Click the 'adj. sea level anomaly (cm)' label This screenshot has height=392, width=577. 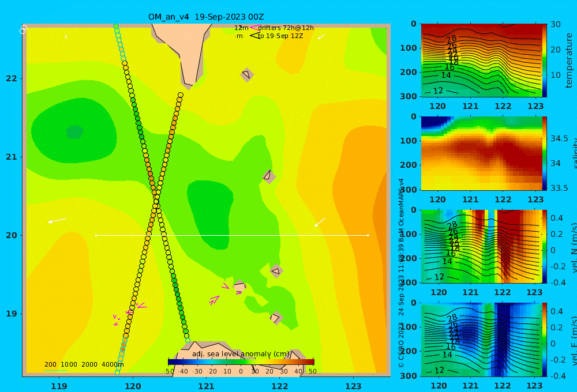[x=241, y=354]
